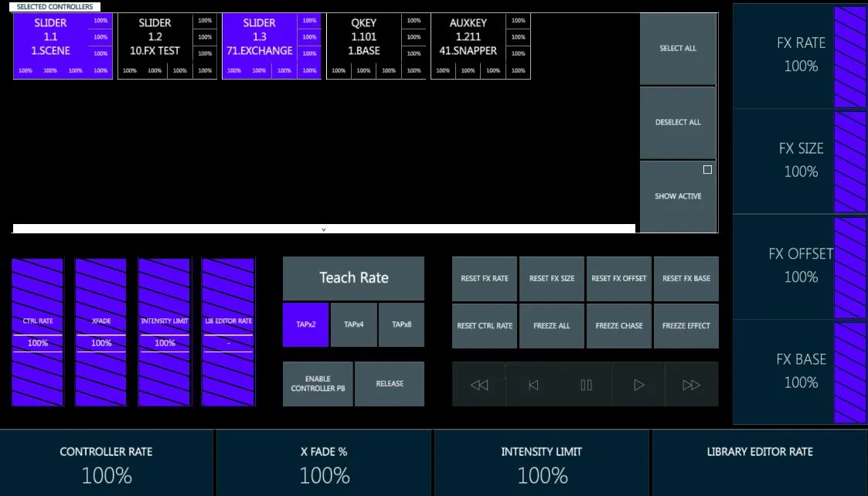Click the Teach Rate button
The width and height of the screenshot is (868, 496).
pos(354,278)
